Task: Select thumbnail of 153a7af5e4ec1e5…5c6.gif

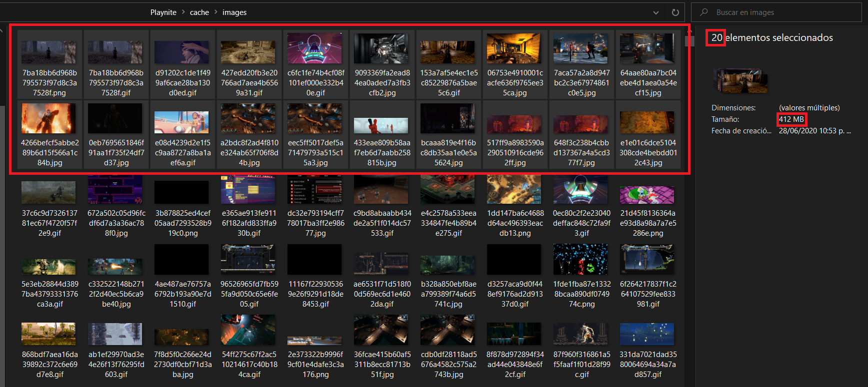Action: (448, 52)
